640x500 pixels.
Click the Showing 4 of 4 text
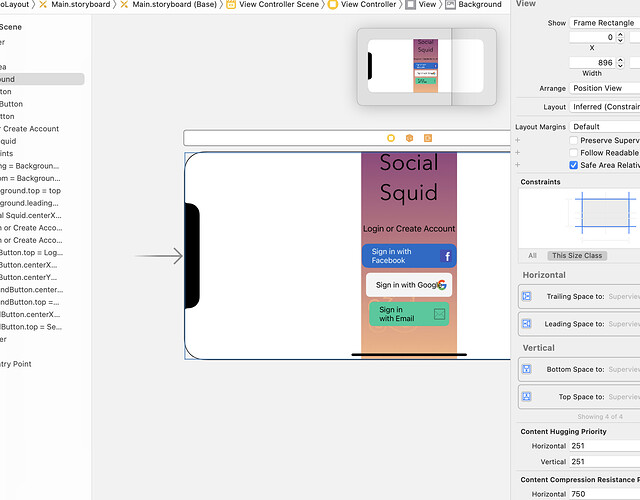coord(600,416)
